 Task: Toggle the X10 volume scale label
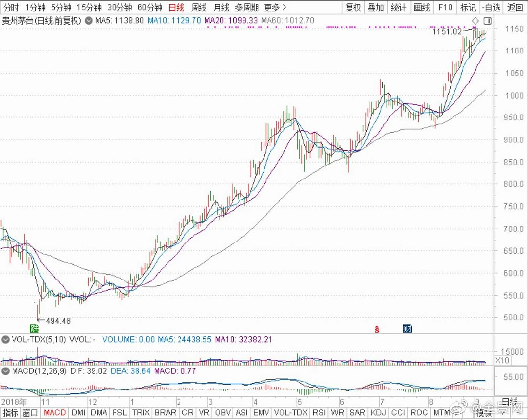tap(502, 360)
